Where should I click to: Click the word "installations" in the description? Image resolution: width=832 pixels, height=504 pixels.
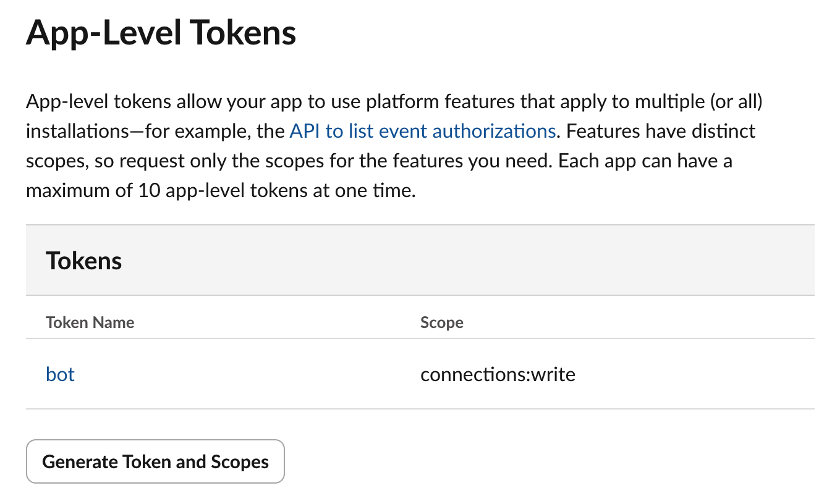69,131
